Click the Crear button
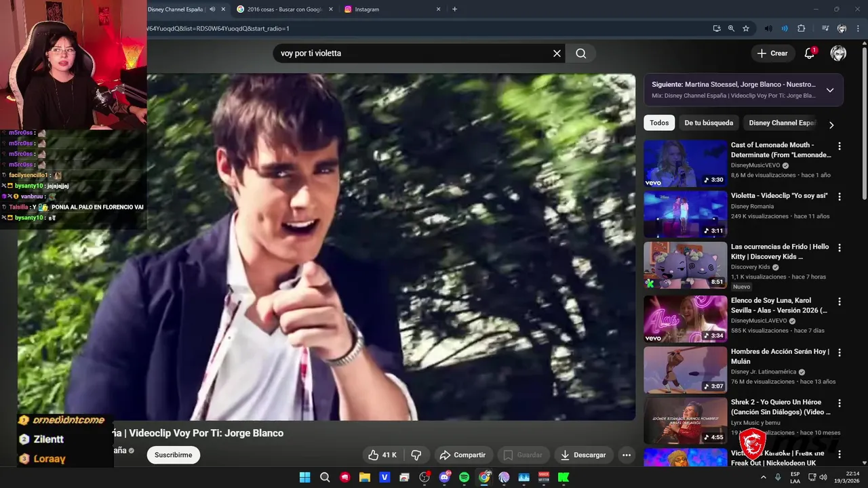 coord(772,54)
